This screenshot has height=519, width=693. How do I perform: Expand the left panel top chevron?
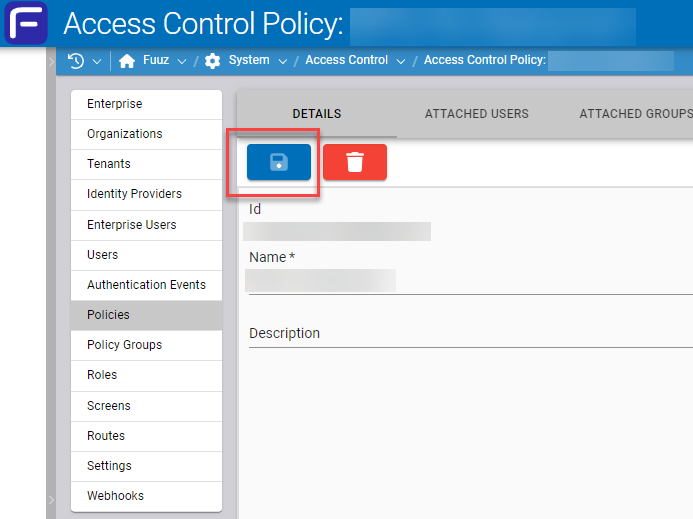tap(51, 61)
